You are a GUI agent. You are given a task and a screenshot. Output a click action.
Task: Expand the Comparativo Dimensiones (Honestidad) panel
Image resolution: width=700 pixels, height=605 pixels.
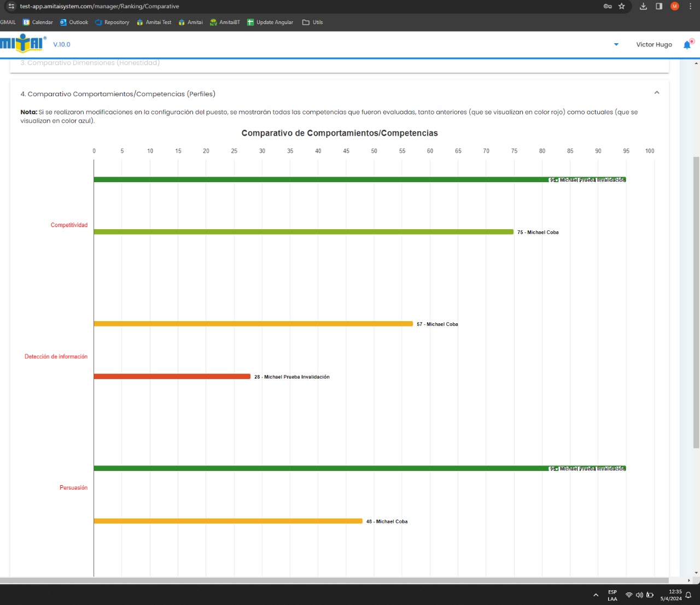(90, 63)
